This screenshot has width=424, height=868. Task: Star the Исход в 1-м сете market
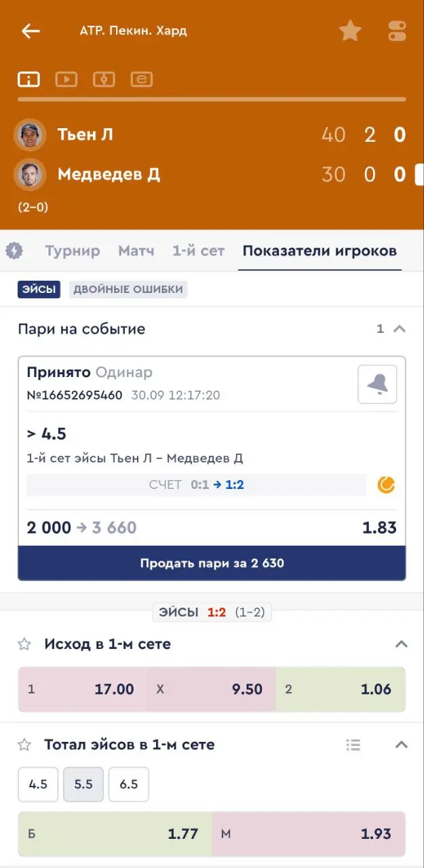coord(24,644)
